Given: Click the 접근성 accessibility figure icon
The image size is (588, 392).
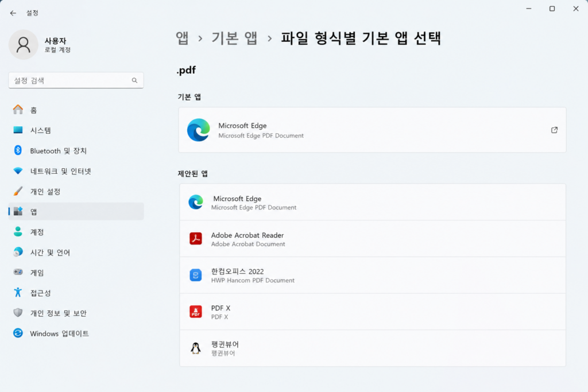Looking at the screenshot, I should click(18, 292).
